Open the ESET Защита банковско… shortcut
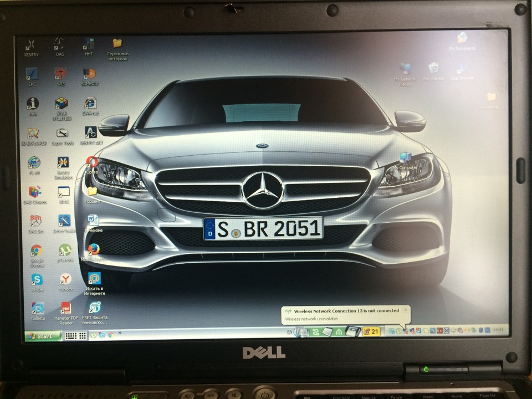532x399 pixels. click(x=95, y=313)
